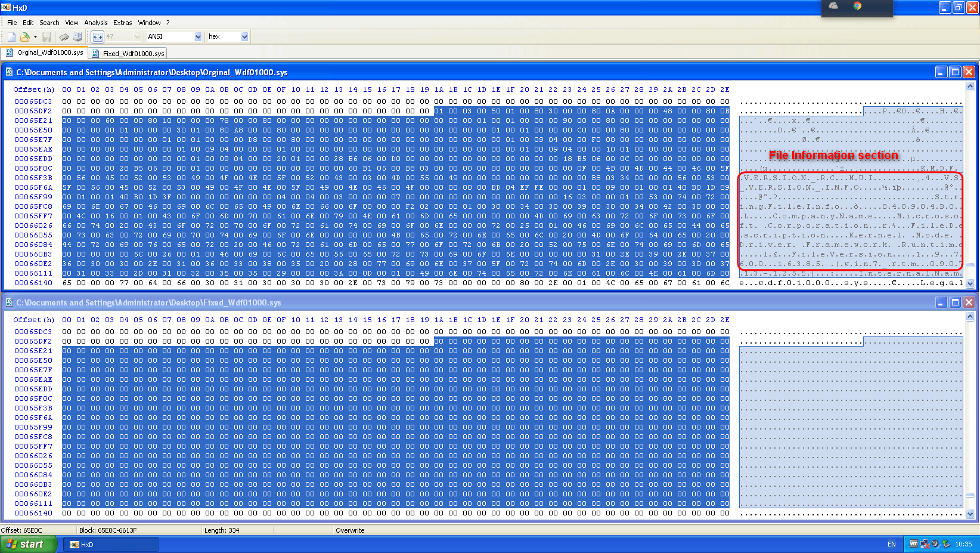Click the safely remove hardware tray icon
The image size is (980, 553).
click(946, 543)
